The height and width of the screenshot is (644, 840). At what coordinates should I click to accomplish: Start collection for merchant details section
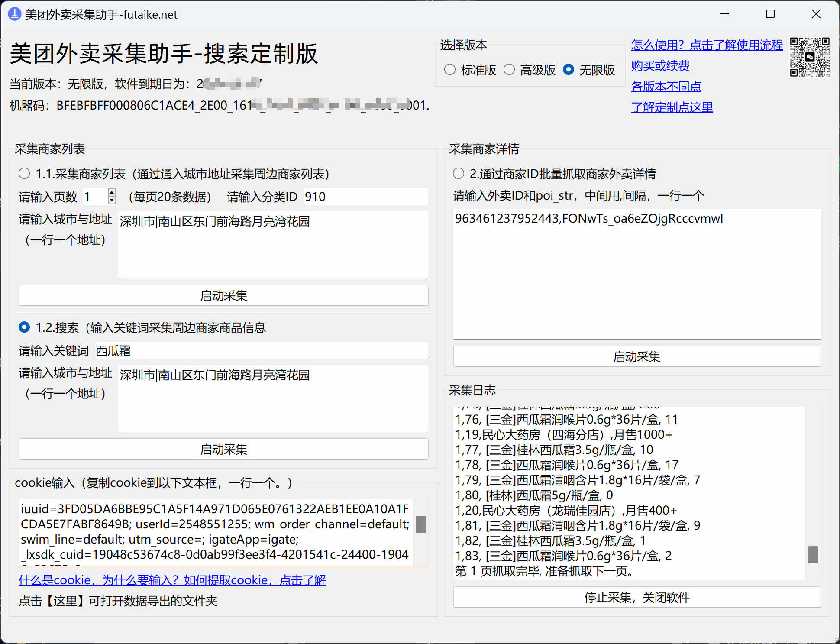point(636,356)
